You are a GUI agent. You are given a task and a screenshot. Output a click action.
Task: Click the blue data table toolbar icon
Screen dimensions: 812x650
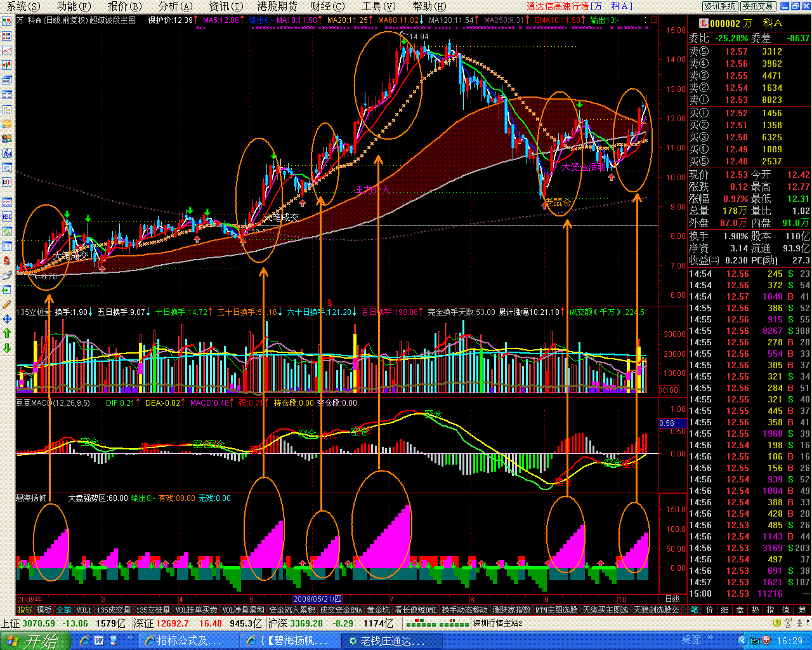tap(7, 95)
